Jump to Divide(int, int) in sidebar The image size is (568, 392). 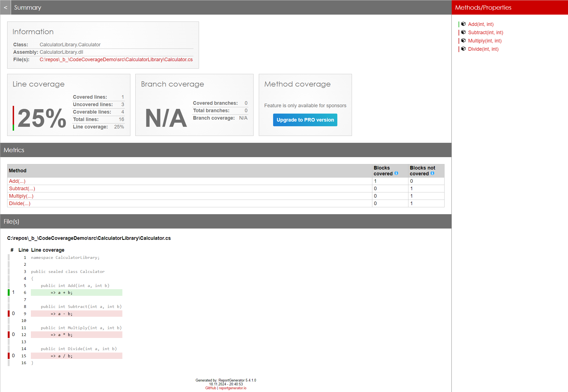[x=483, y=49]
